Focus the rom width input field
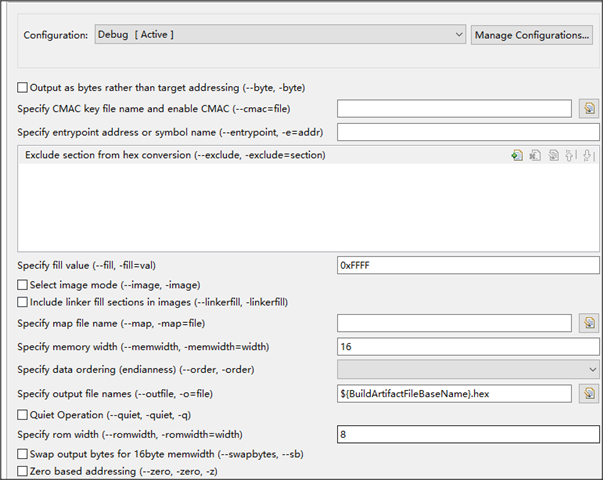603x480 pixels. [468, 435]
